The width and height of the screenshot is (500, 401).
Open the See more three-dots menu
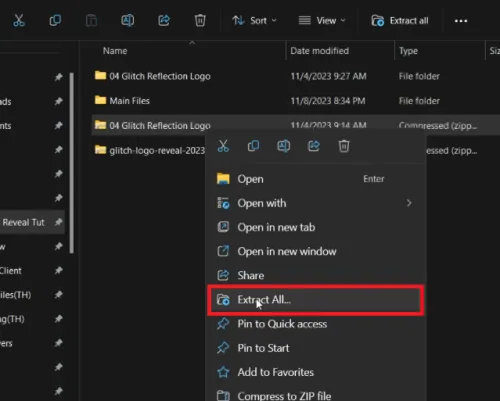click(461, 21)
